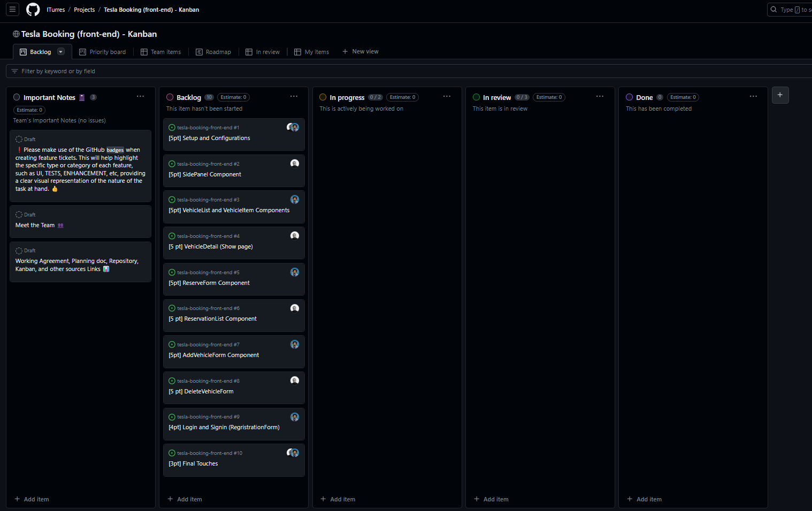Open the hamburger navigation menu
The width and height of the screenshot is (812, 511).
tap(13, 10)
